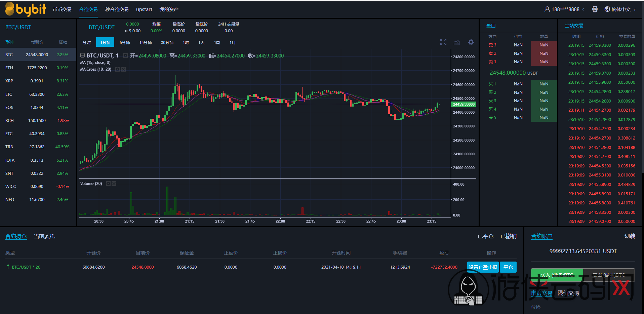This screenshot has height=314, width=644.
Task: Toggle chart fullscreen mode
Action: pos(443,42)
